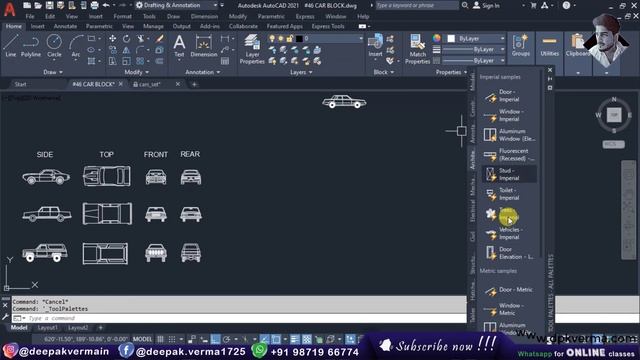Open the Dimension tool
The height and width of the screenshot is (360, 640).
coord(203,46)
